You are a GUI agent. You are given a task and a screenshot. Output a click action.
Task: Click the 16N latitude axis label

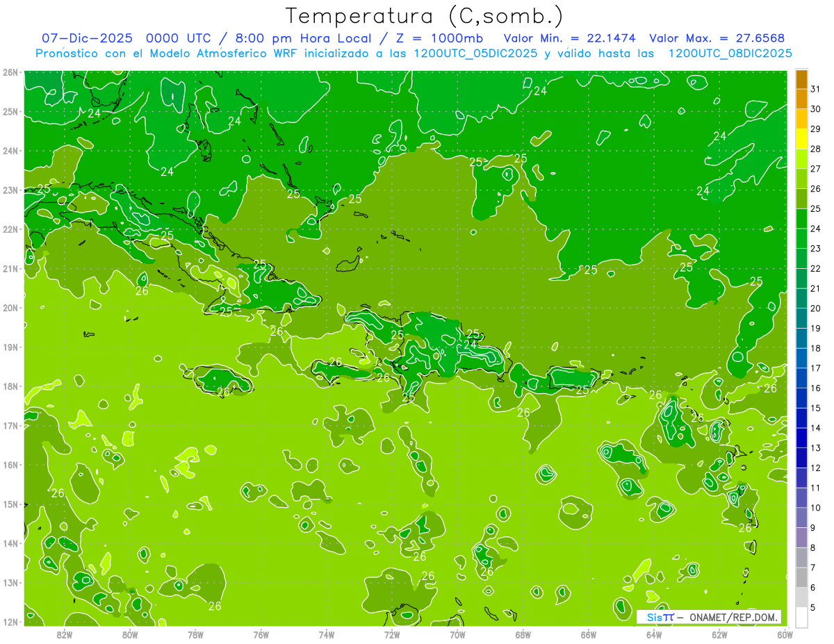pyautogui.click(x=10, y=465)
